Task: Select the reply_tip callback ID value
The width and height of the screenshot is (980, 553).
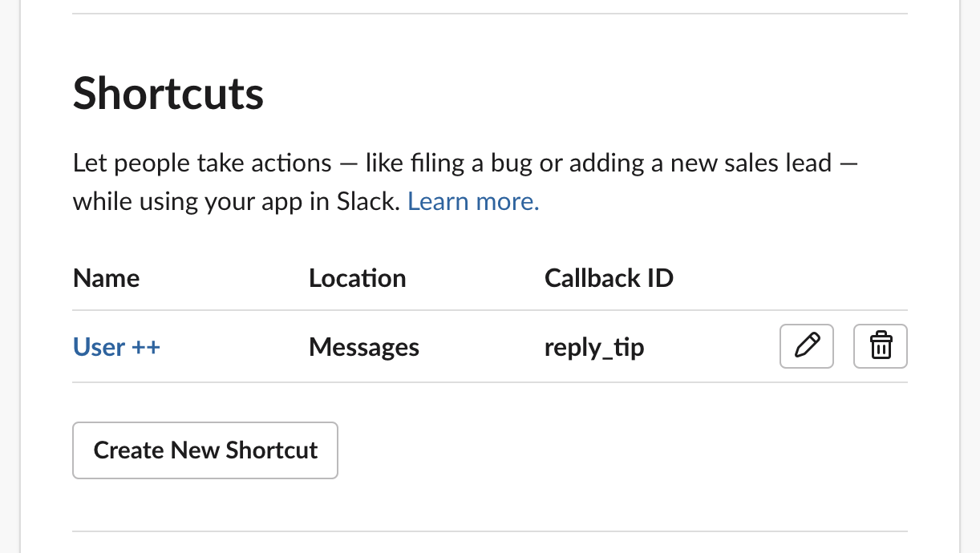Action: click(594, 348)
